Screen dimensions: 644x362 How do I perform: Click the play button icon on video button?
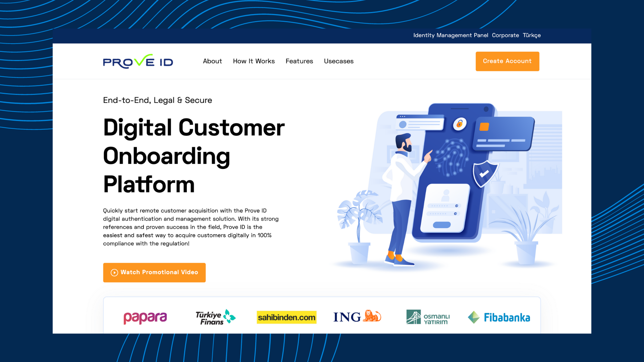[x=114, y=272]
